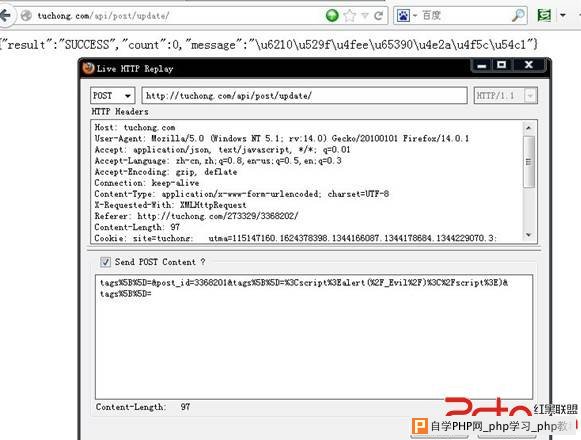The height and width of the screenshot is (440, 581).
Task: Click the site identity globe icon
Action: [x=26, y=16]
